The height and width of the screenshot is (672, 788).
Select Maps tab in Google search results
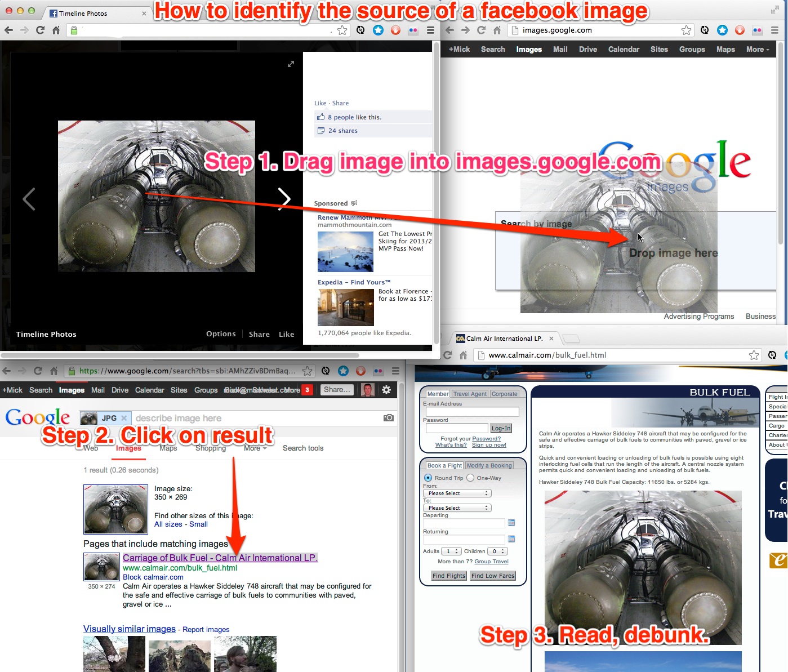pos(168,448)
